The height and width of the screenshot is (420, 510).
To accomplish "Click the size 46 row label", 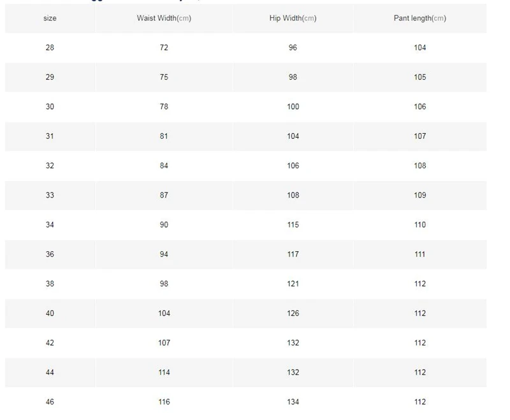I will (x=50, y=402).
